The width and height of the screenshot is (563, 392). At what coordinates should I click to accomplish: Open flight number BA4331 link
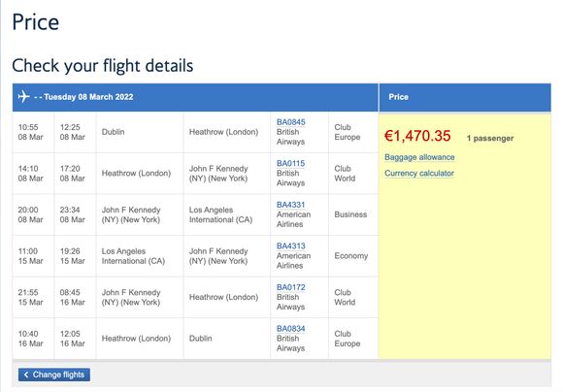click(x=290, y=205)
